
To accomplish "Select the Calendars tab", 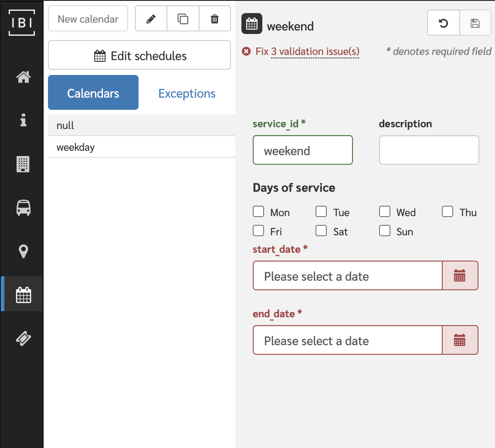I will [93, 92].
